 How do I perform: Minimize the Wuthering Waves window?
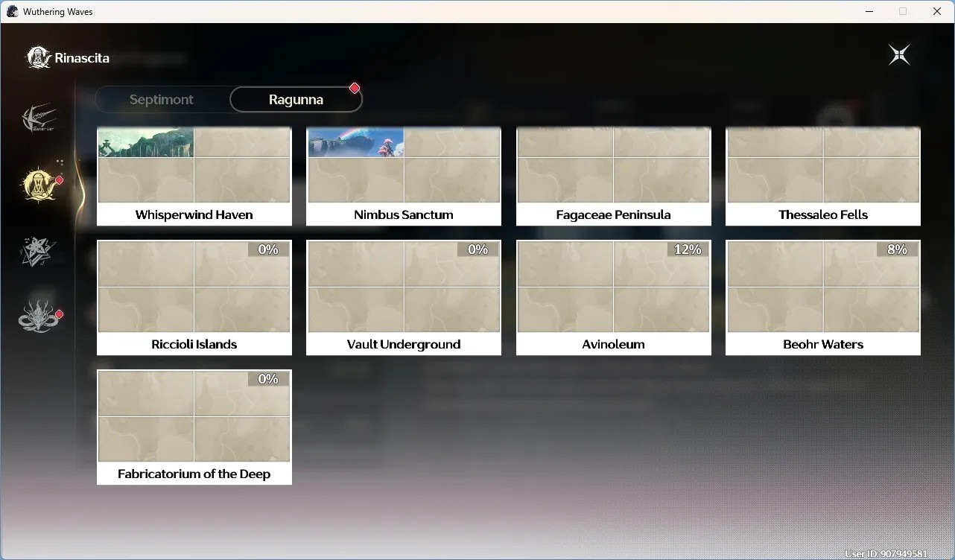pos(869,11)
